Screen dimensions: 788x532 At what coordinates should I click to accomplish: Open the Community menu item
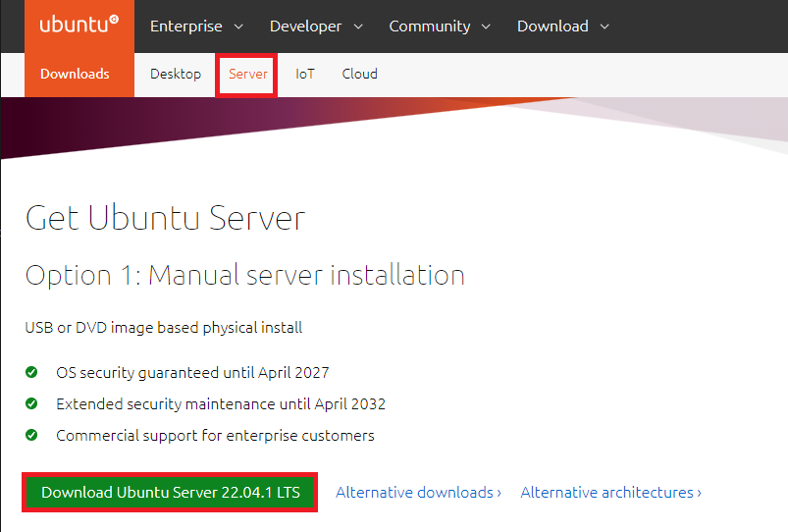point(430,27)
